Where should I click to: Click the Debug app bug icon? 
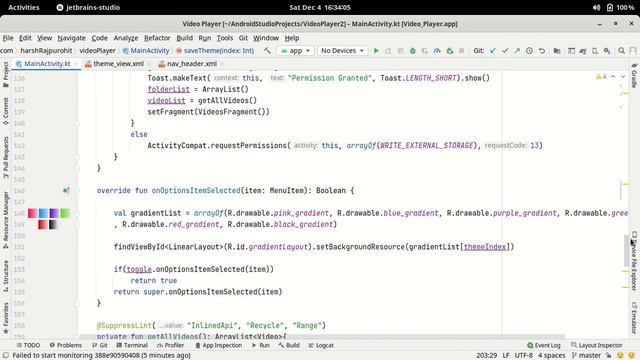click(413, 51)
